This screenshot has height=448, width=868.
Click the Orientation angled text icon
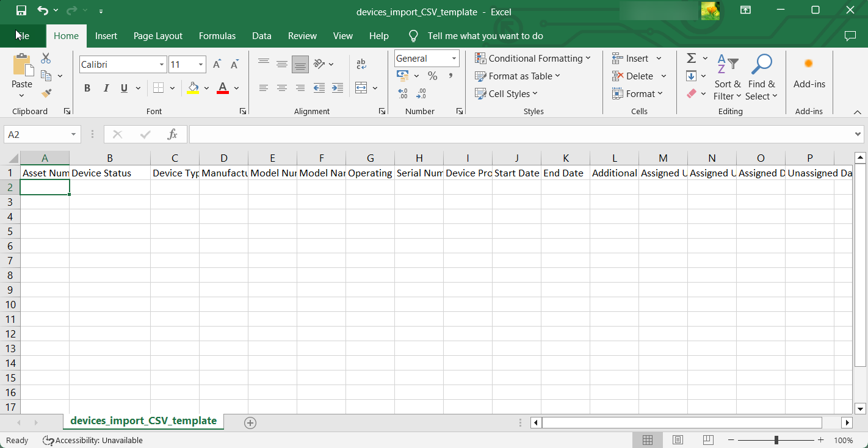point(319,63)
